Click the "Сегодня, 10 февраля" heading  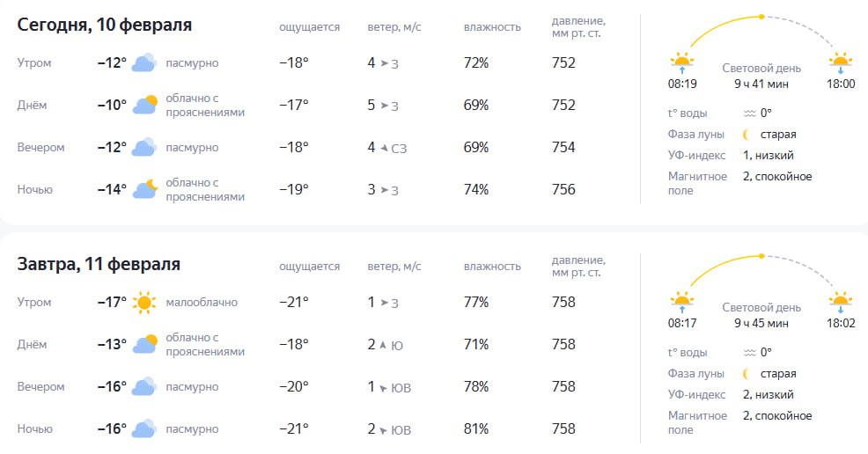point(105,26)
